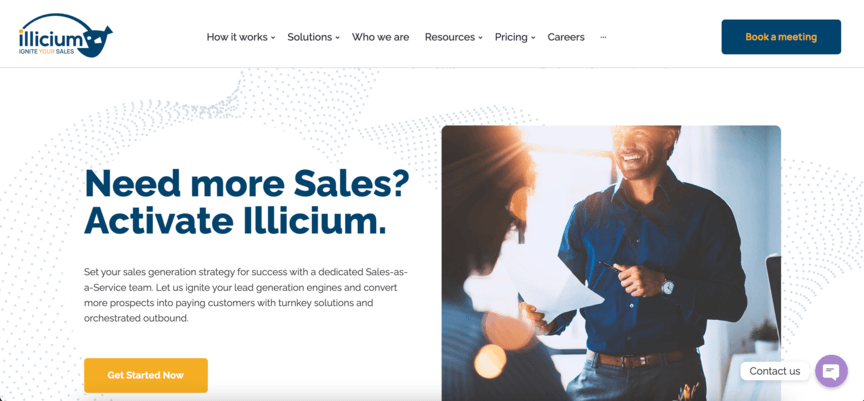Open the purple chat bubble icon
The height and width of the screenshot is (401, 864).
(831, 371)
